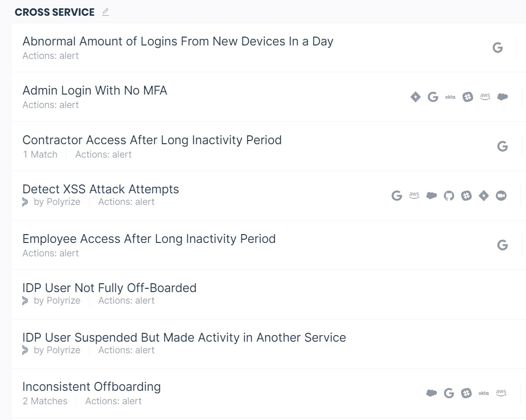The width and height of the screenshot is (526, 420).
Task: Click the Google icon on Admin Login rule
Action: [x=433, y=96]
